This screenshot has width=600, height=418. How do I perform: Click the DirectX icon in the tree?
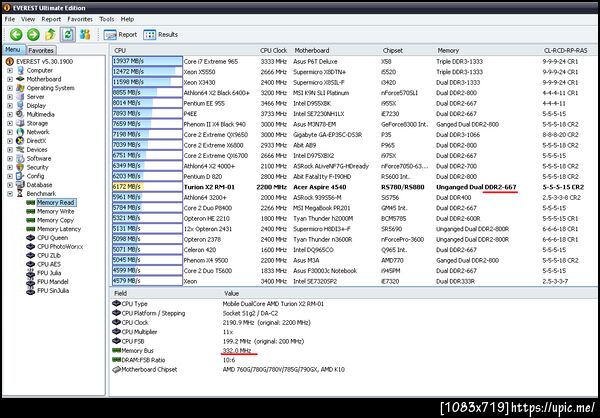coord(20,141)
